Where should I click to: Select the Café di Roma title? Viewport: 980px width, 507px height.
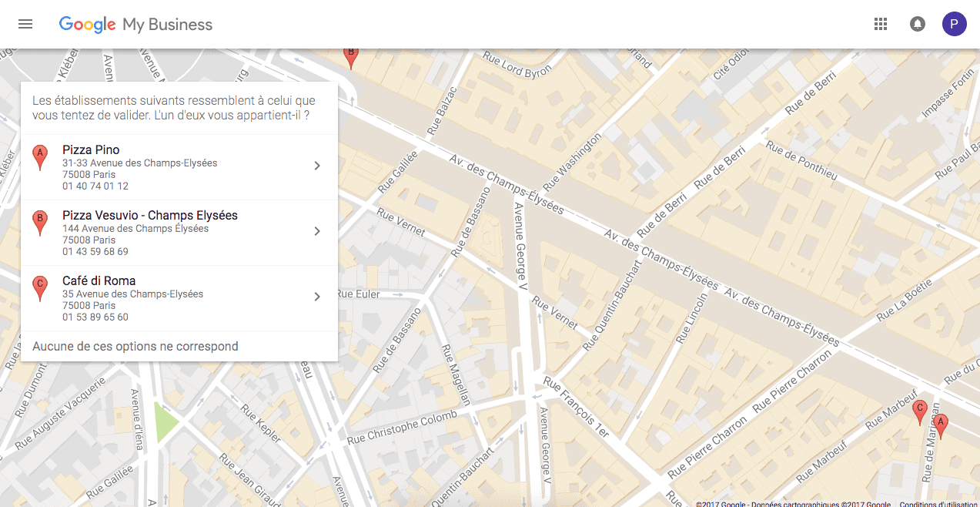99,280
